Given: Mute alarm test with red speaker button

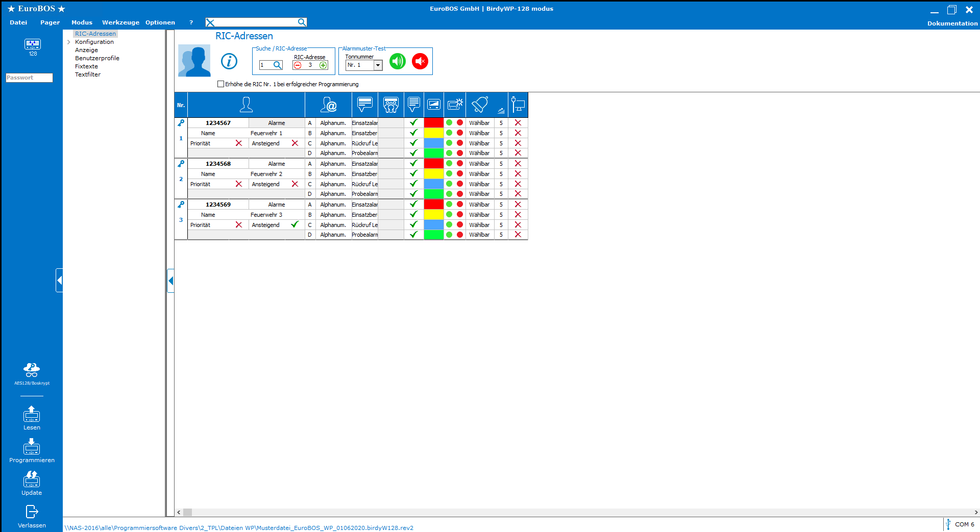Looking at the screenshot, I should point(420,61).
